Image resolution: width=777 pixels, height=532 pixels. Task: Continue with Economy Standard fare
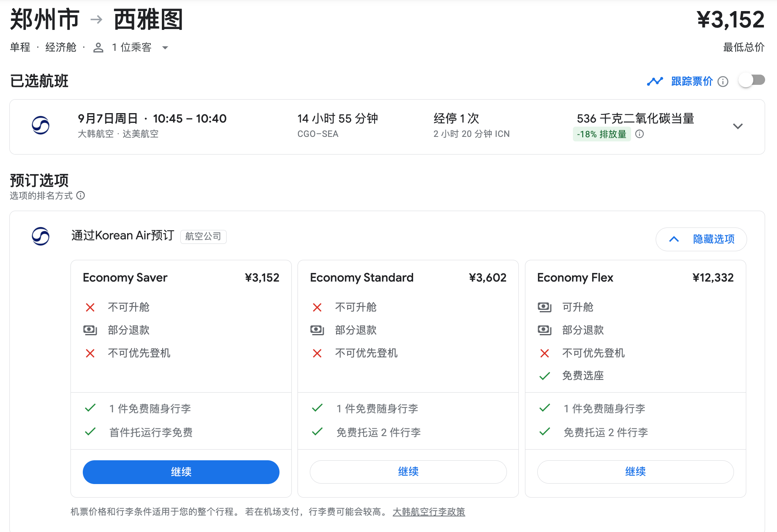408,472
